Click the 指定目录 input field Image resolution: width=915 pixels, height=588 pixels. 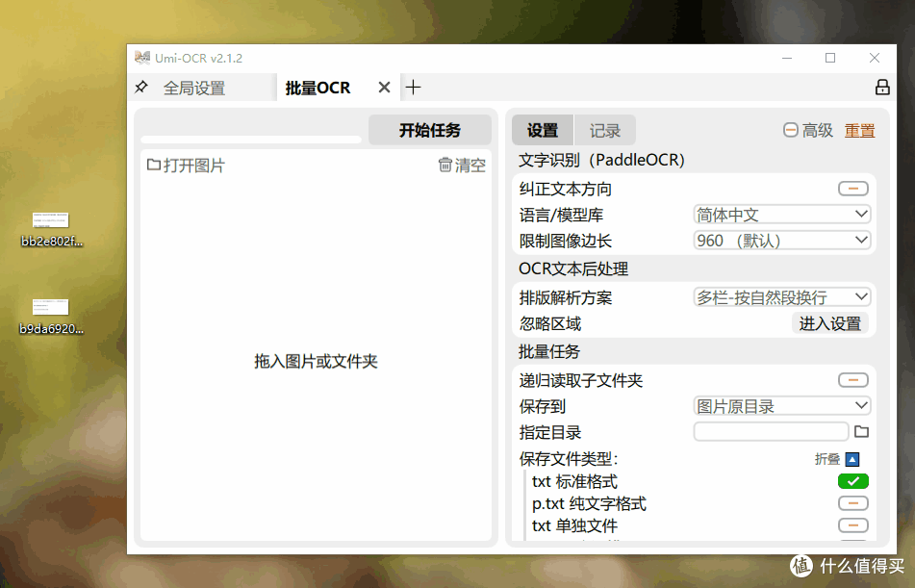click(771, 432)
